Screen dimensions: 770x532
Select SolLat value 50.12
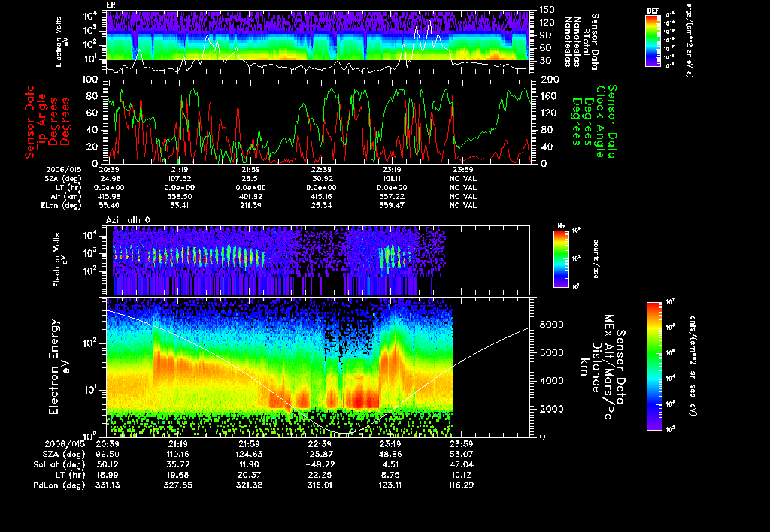(x=108, y=465)
